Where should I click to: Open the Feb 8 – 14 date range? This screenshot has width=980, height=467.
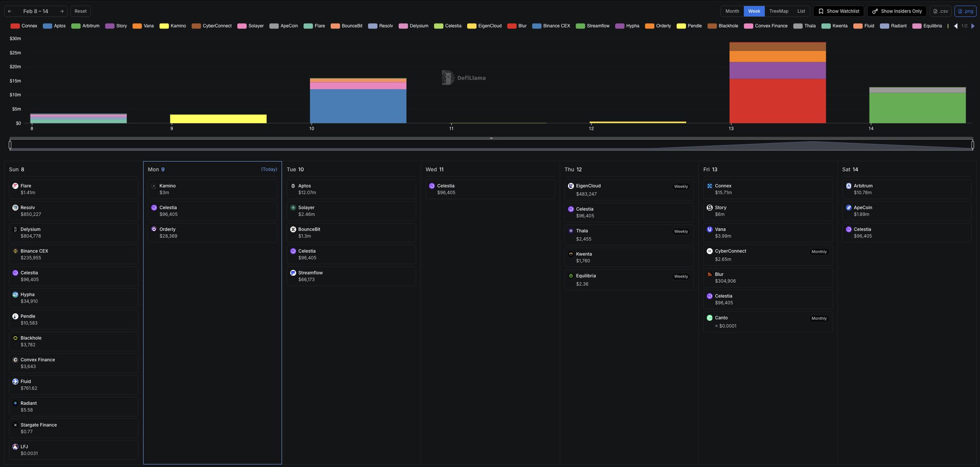(x=35, y=11)
